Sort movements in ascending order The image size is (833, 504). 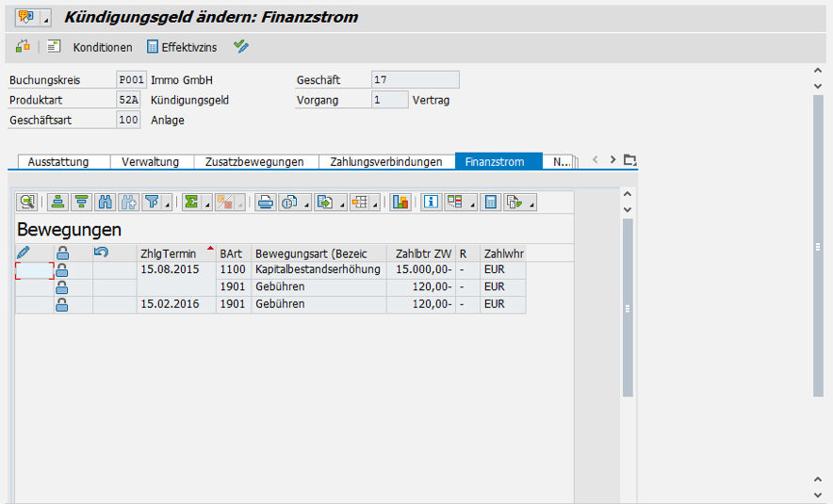(58, 202)
